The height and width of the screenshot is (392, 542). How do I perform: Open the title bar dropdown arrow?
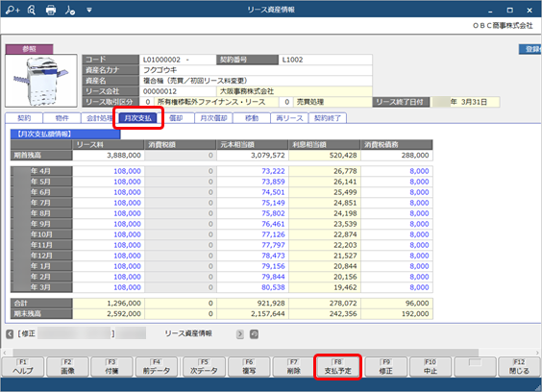tap(89, 10)
